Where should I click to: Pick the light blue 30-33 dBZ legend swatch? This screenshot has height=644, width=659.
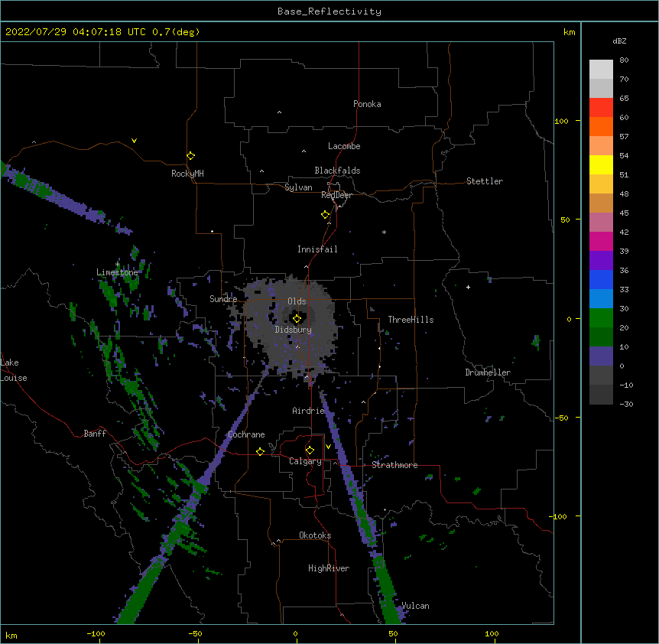click(601, 299)
